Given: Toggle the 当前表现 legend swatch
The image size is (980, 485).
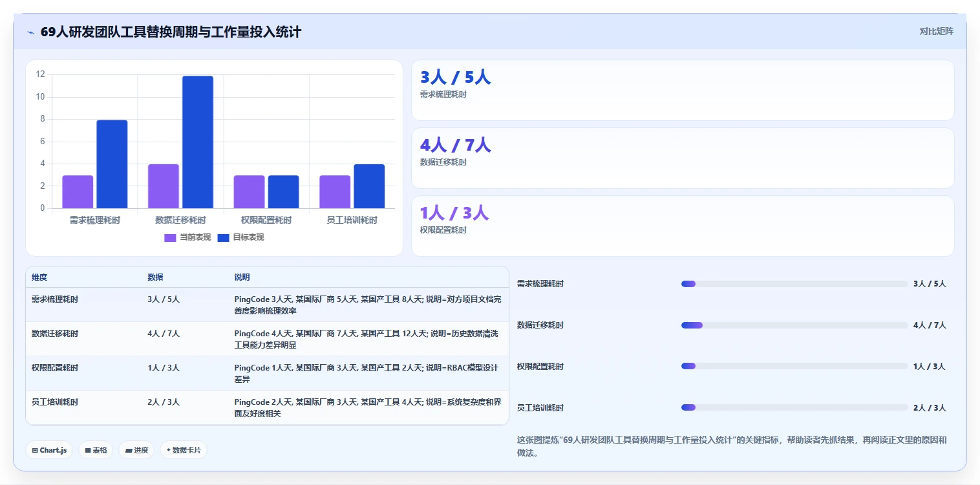Looking at the screenshot, I should [170, 237].
